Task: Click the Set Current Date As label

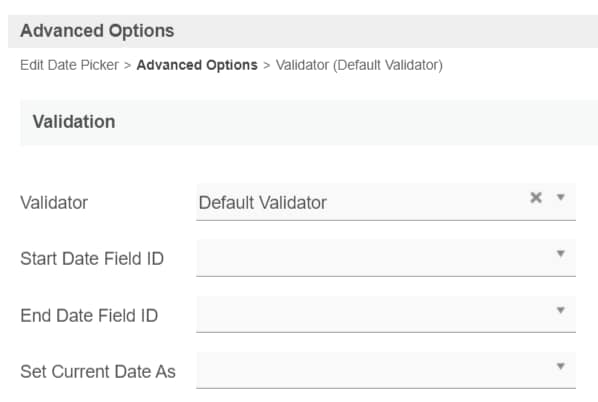Action: tap(98, 371)
